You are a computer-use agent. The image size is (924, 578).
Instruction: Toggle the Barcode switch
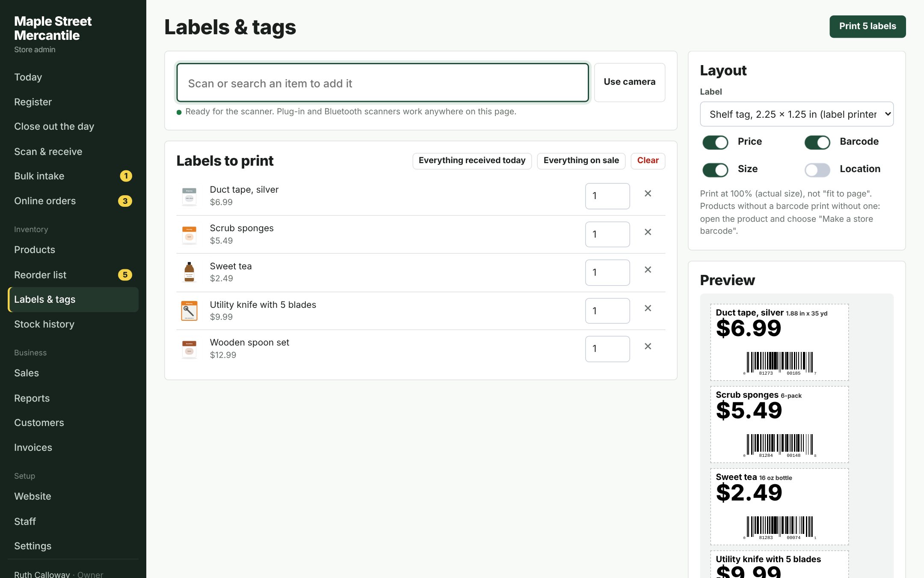tap(817, 142)
